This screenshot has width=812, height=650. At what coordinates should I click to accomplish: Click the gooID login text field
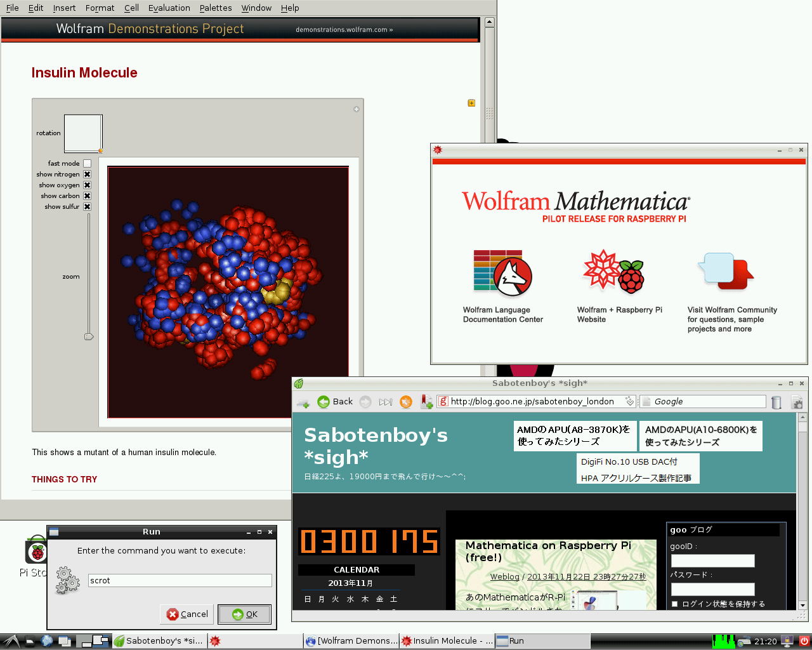[x=713, y=560]
